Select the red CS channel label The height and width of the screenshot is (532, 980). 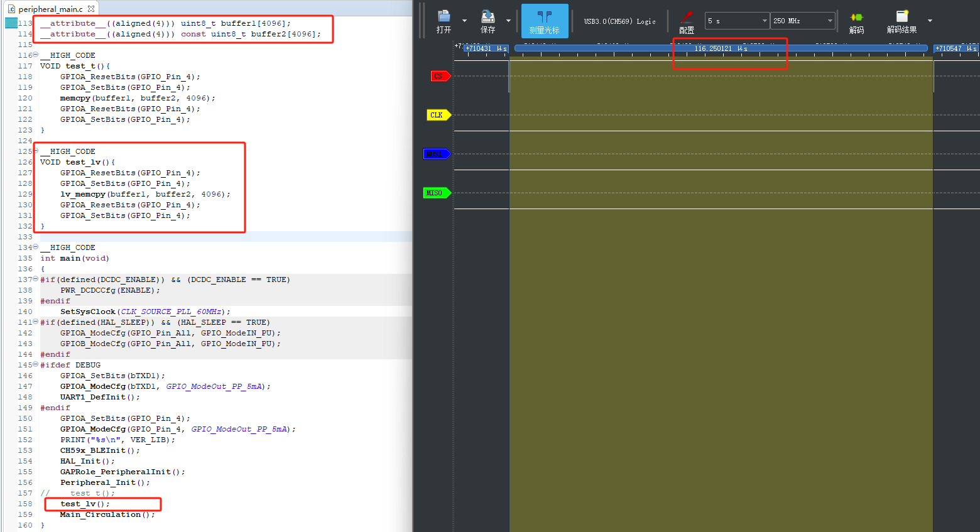pyautogui.click(x=440, y=76)
